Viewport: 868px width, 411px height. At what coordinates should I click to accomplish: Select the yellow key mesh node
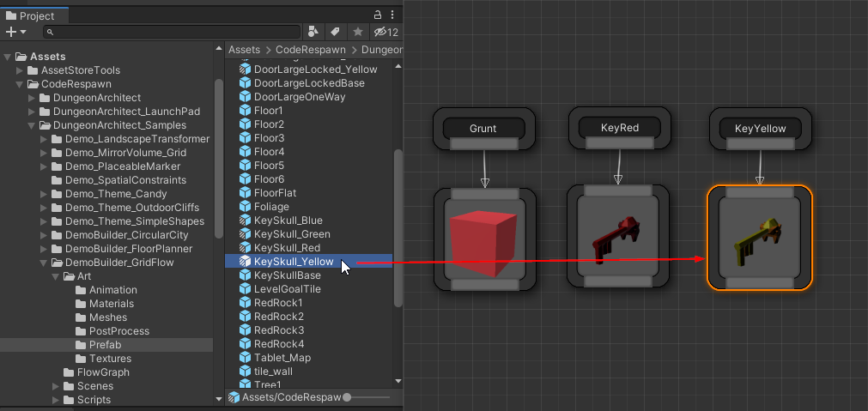[758, 239]
